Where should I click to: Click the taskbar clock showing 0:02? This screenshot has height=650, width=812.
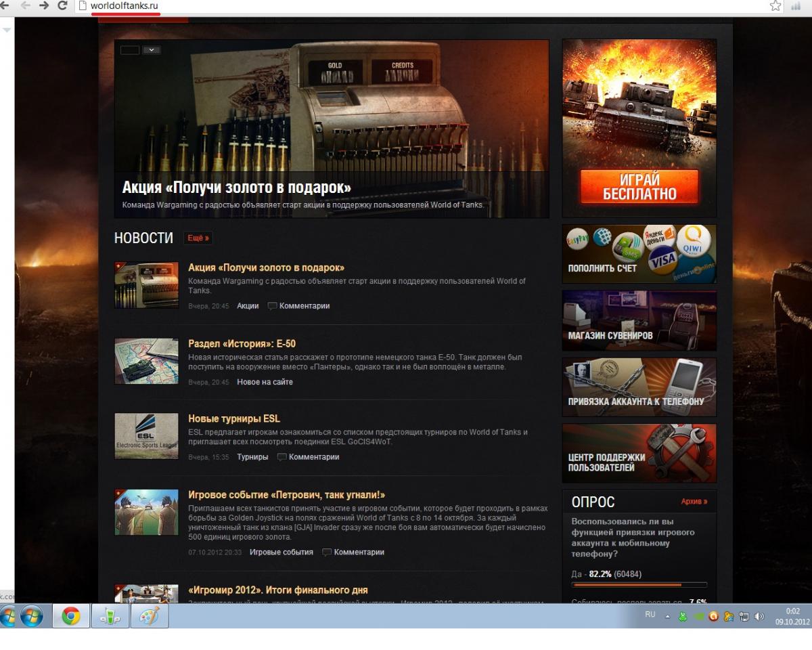point(792,616)
